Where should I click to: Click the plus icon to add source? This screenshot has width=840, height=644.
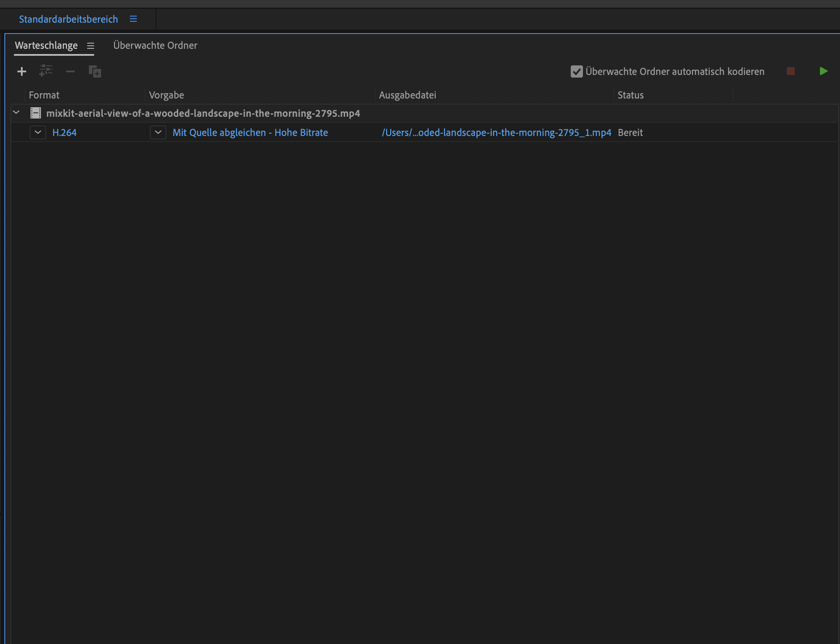(x=22, y=71)
